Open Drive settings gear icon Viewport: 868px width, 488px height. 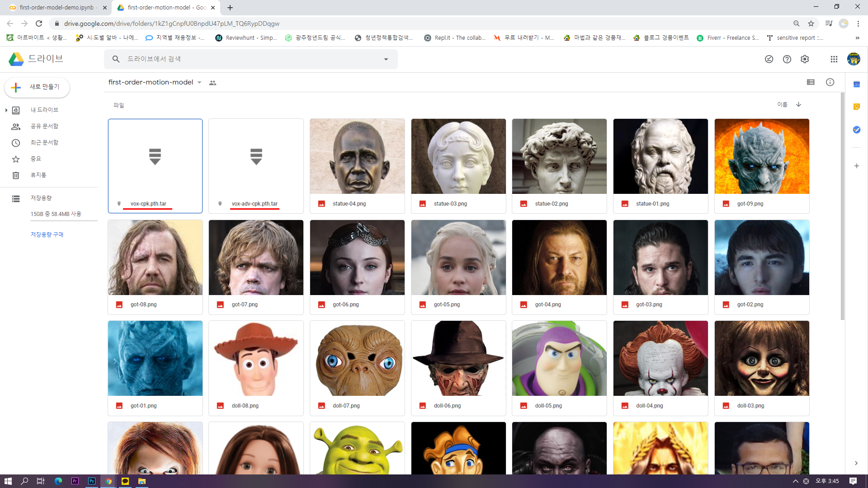tap(805, 59)
